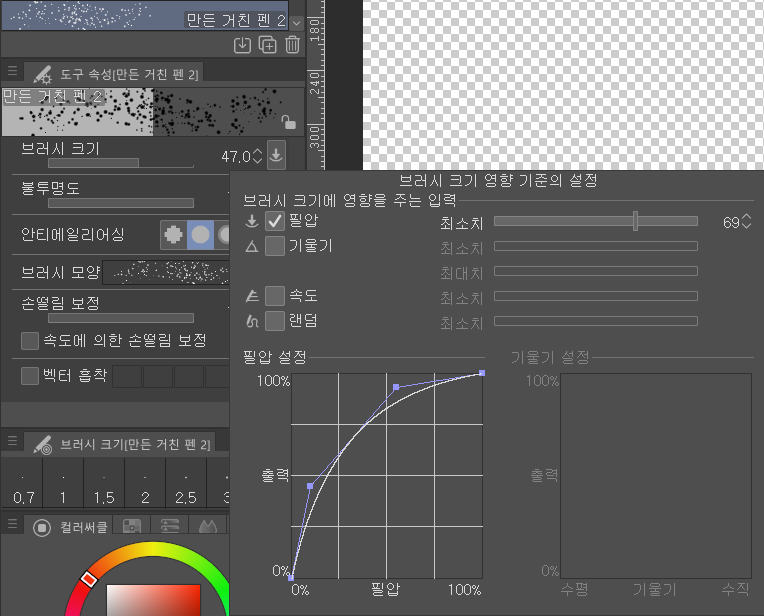Open the Tool Property panel menu icon

tap(13, 71)
